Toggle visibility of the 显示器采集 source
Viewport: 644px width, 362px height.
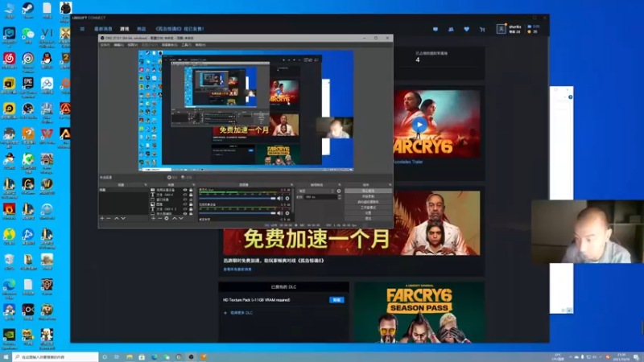click(x=185, y=213)
